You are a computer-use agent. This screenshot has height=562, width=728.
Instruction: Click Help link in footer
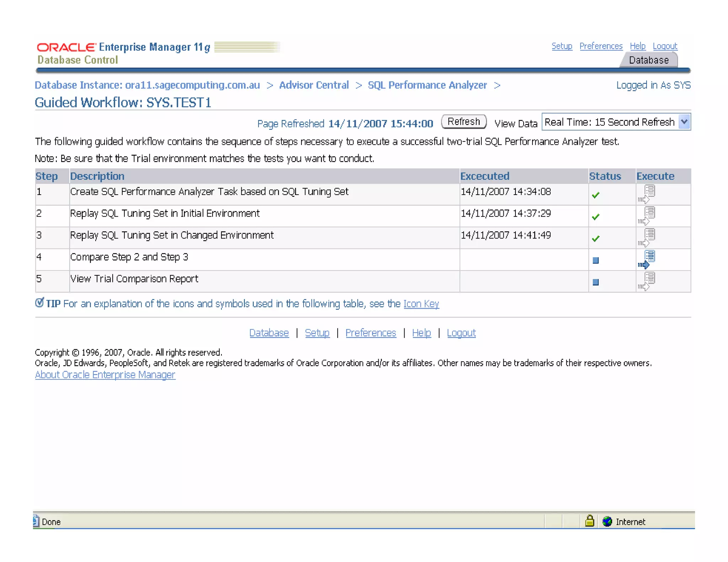tap(422, 333)
